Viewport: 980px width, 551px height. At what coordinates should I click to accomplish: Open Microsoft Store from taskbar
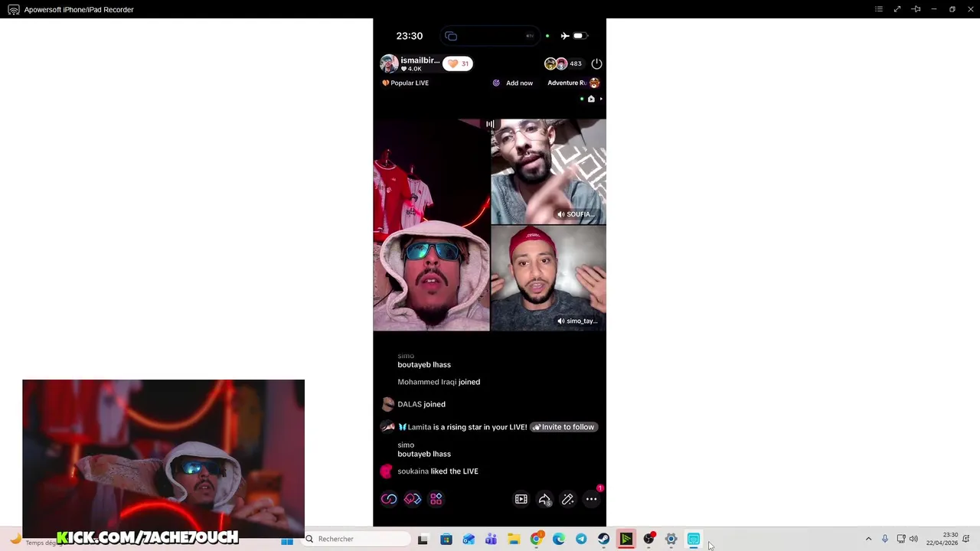446,540
